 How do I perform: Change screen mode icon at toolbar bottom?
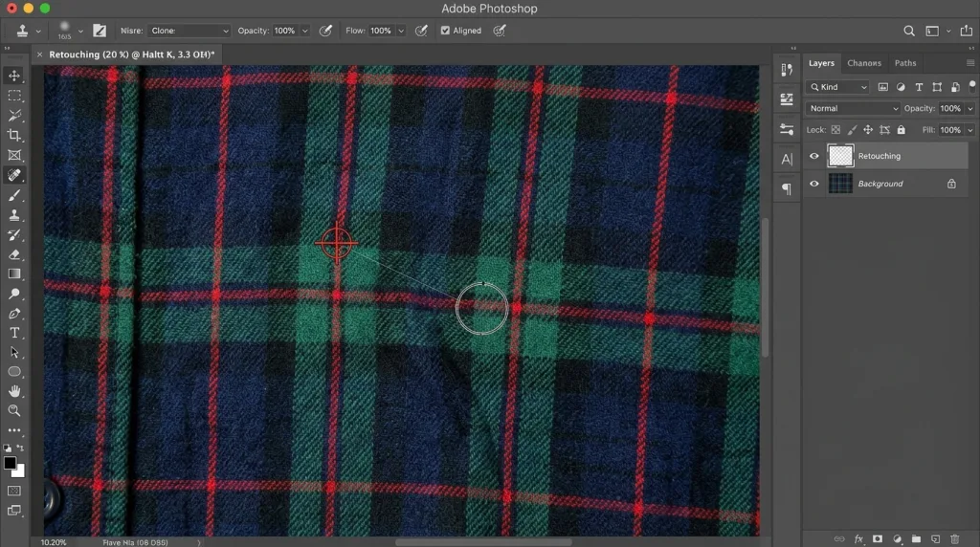(13, 511)
